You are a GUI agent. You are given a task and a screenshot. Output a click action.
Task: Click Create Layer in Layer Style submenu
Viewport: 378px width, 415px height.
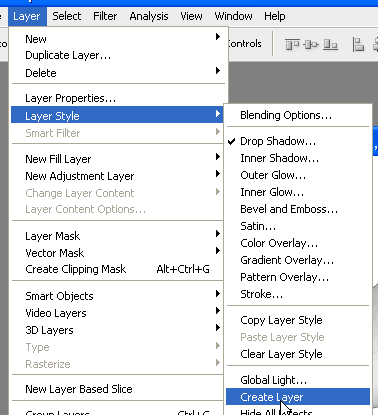[298, 397]
